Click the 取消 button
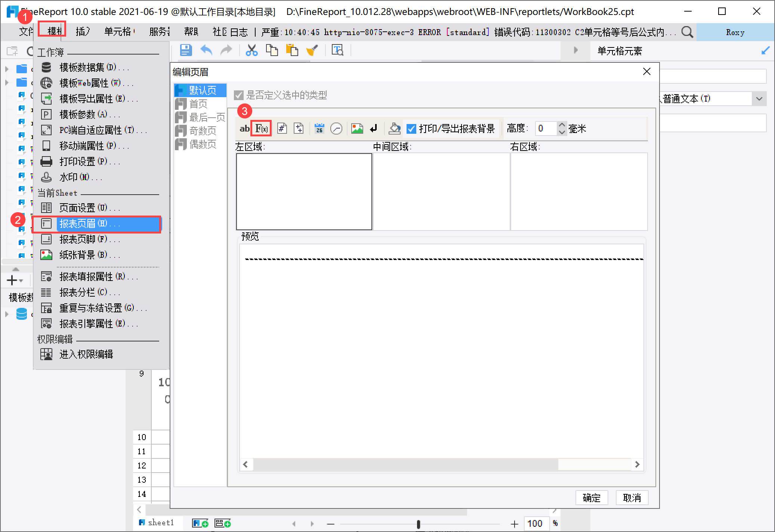Image resolution: width=775 pixels, height=532 pixels. click(632, 498)
